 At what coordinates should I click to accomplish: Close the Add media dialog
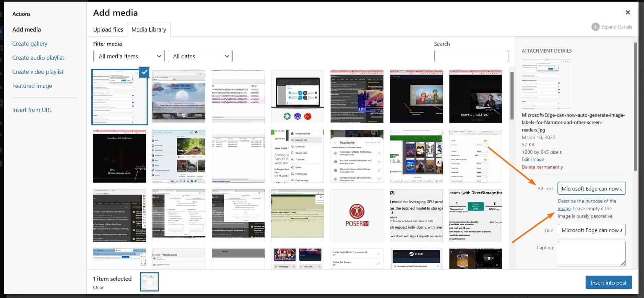[x=628, y=12]
